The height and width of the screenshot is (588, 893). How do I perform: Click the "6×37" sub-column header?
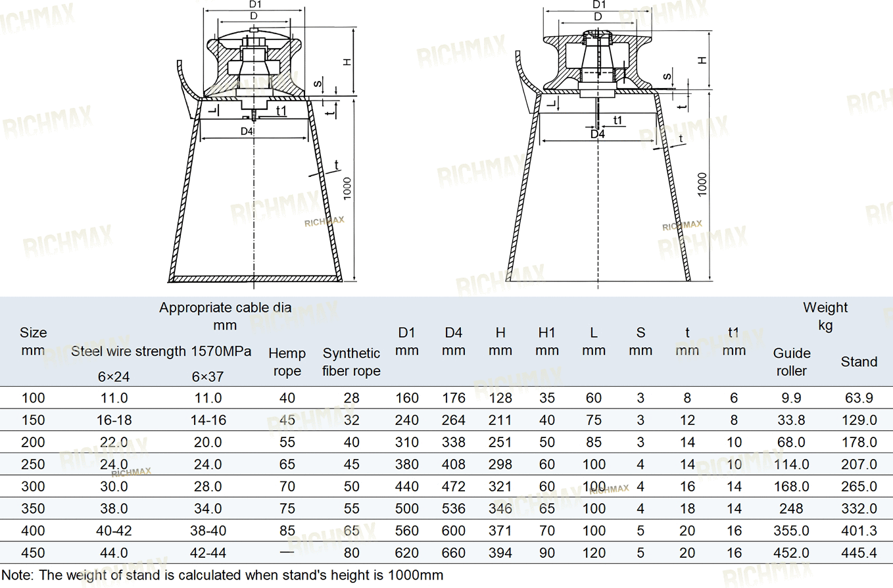click(x=208, y=377)
